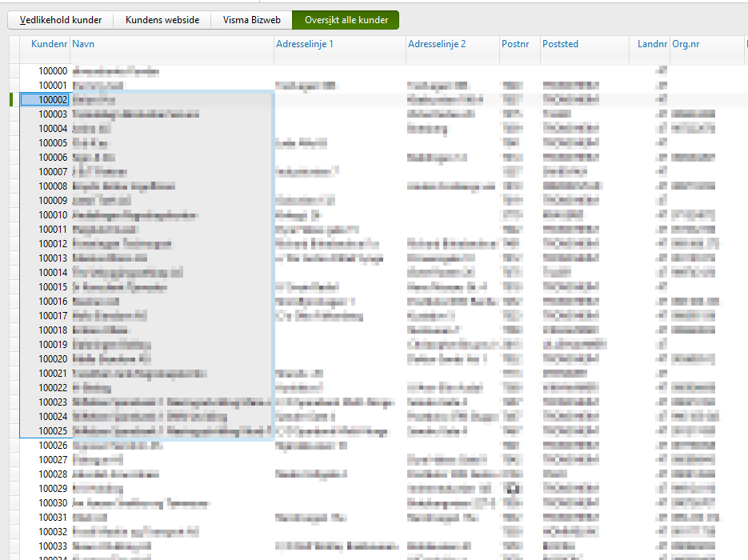Select customer 100026 in Kundenr column
The width and height of the screenshot is (748, 560).
(x=52, y=446)
